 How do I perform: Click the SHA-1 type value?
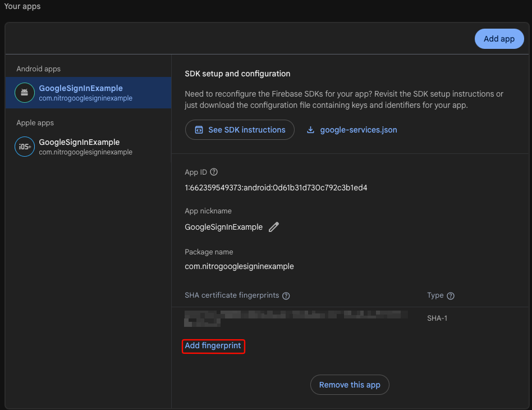click(437, 318)
